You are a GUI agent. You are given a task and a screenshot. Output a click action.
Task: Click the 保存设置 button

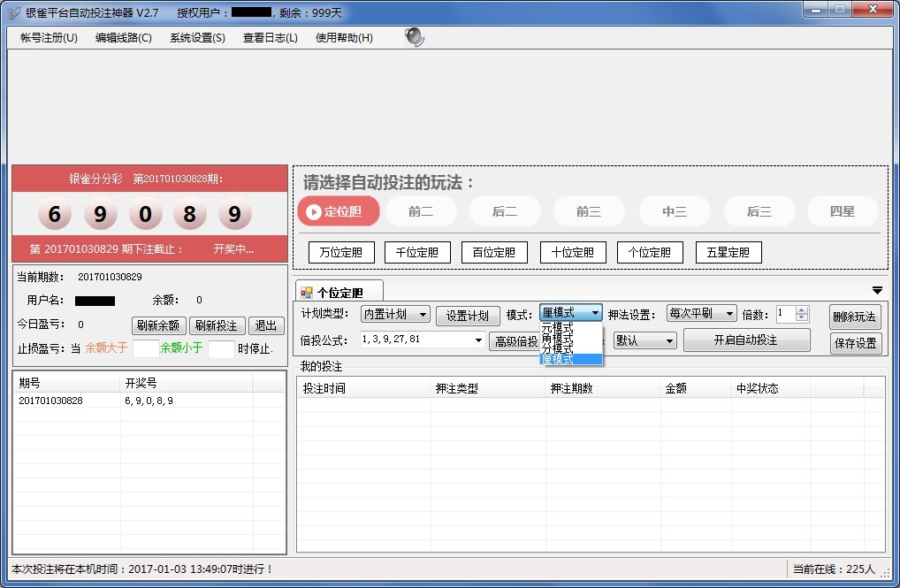[854, 343]
